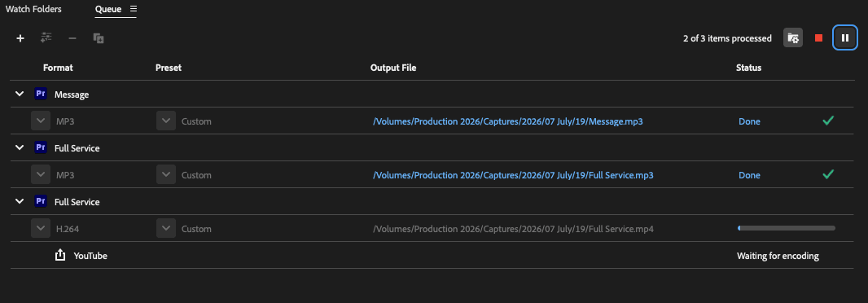
Task: Pause the queue encoding
Action: 844,37
